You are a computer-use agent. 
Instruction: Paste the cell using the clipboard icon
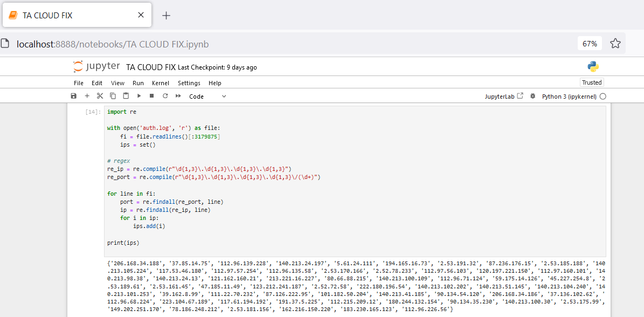pos(126,95)
